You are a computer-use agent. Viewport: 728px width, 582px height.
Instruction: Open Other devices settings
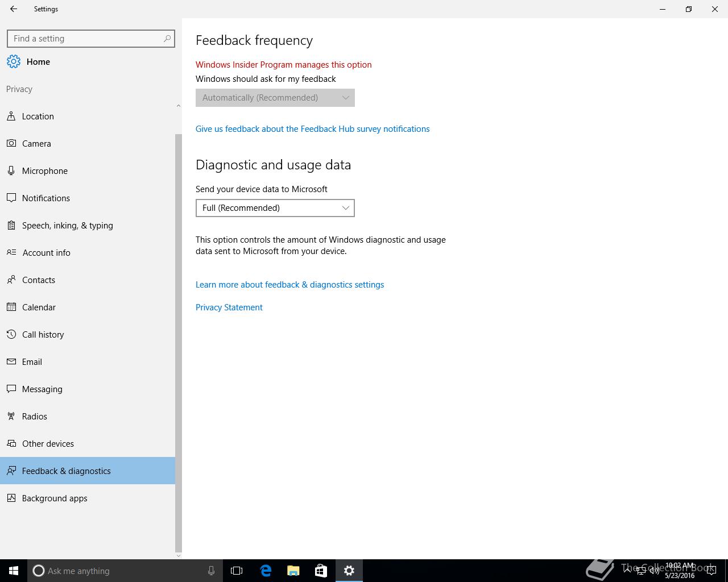click(88, 443)
